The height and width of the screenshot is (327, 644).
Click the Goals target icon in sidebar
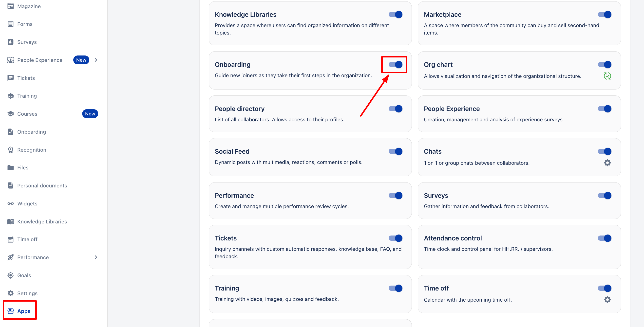11,275
